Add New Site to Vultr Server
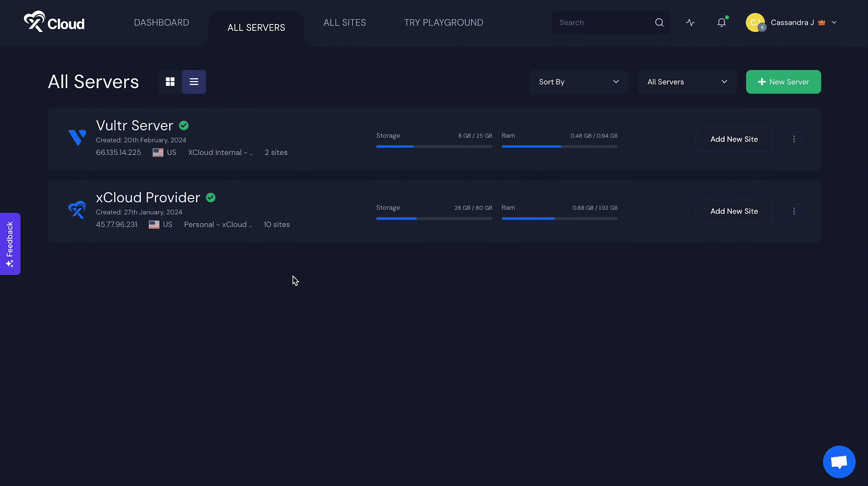 [734, 139]
